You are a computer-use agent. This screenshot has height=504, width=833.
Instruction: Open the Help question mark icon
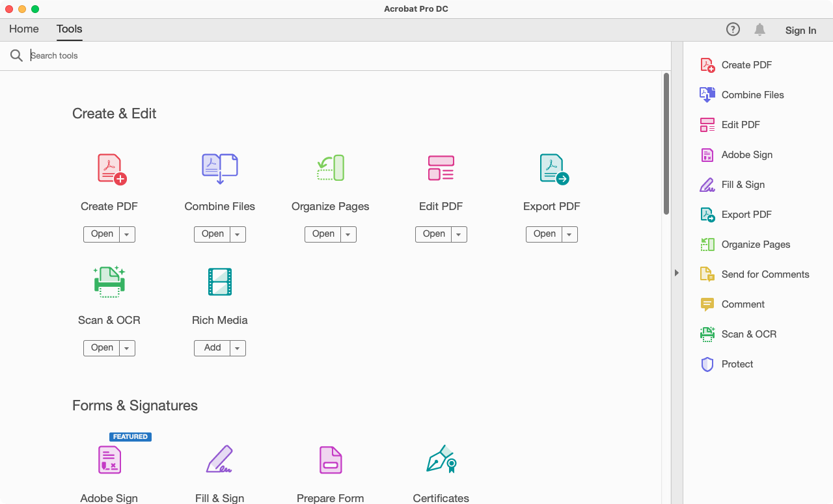pos(733,29)
